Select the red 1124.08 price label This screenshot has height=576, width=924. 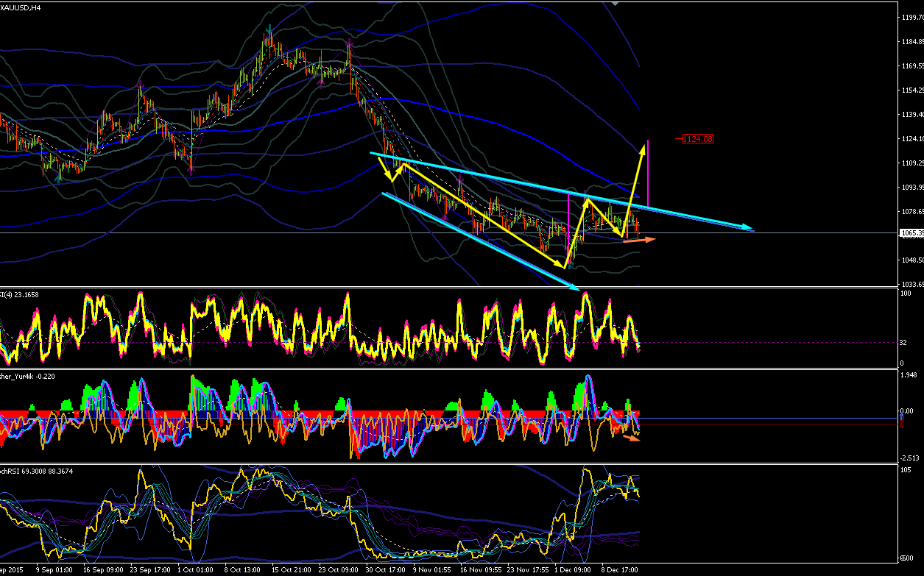pyautogui.click(x=698, y=138)
